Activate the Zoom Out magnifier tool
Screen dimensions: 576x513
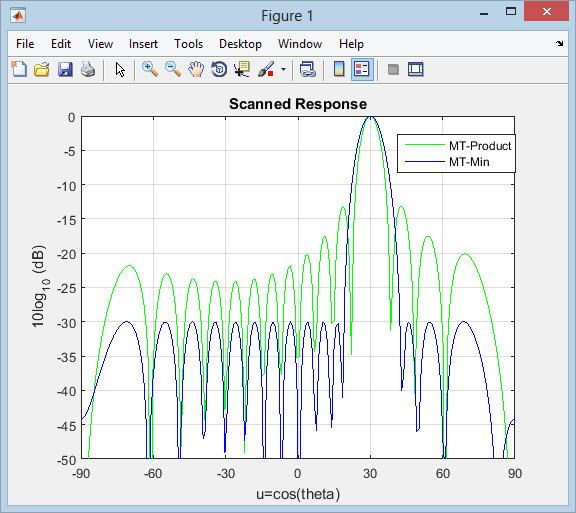pos(173,69)
